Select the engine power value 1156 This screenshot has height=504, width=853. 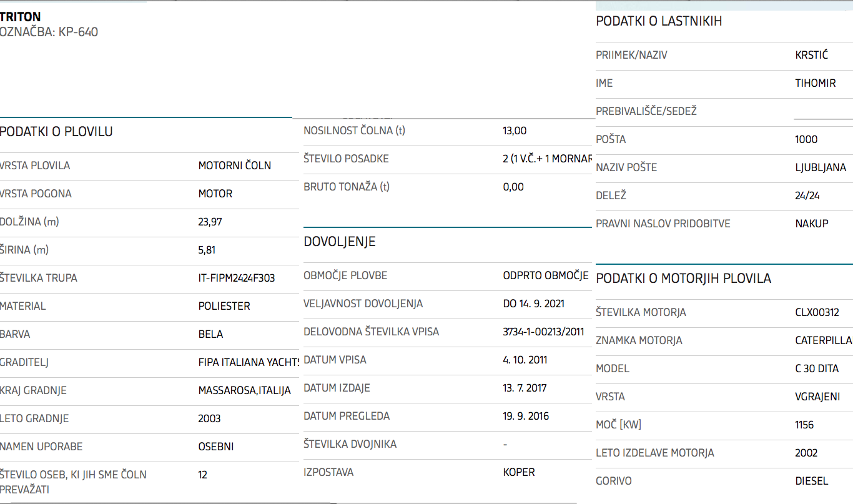[805, 425]
